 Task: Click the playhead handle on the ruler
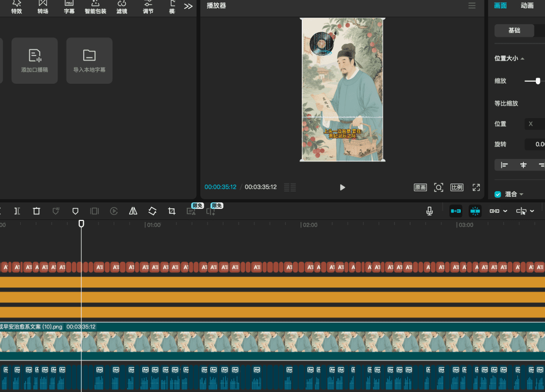(81, 223)
